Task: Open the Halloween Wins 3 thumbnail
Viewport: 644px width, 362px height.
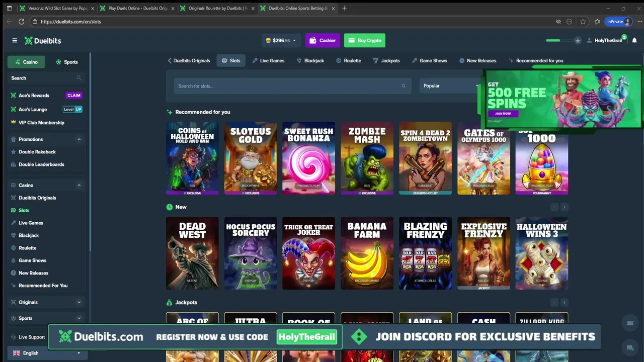Action: (x=542, y=253)
